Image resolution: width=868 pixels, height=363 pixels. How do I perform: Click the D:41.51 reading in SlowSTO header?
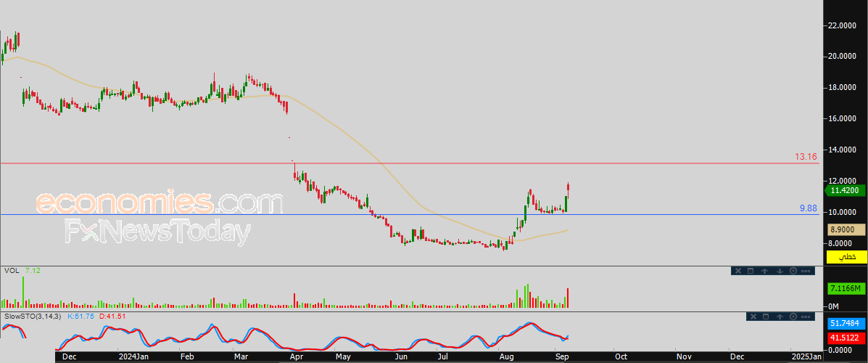pyautogui.click(x=113, y=316)
